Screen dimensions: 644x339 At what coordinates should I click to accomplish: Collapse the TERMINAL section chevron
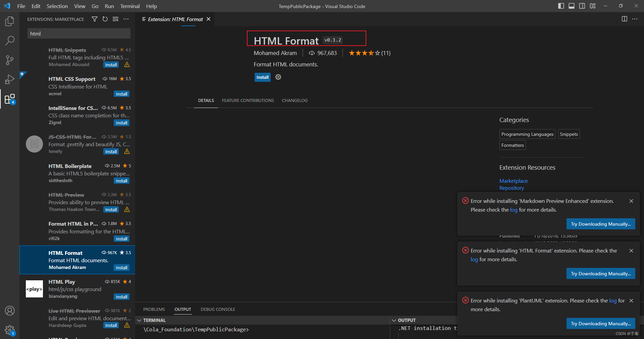pyautogui.click(x=139, y=321)
